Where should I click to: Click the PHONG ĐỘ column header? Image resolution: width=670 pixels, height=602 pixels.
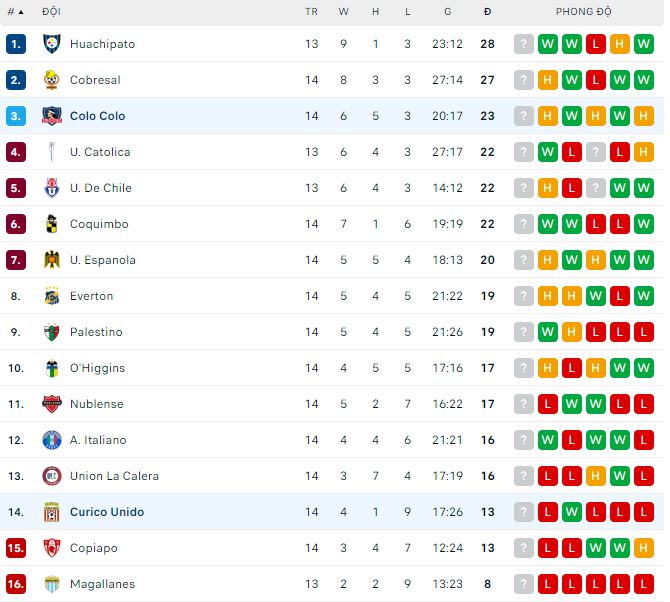[583, 12]
